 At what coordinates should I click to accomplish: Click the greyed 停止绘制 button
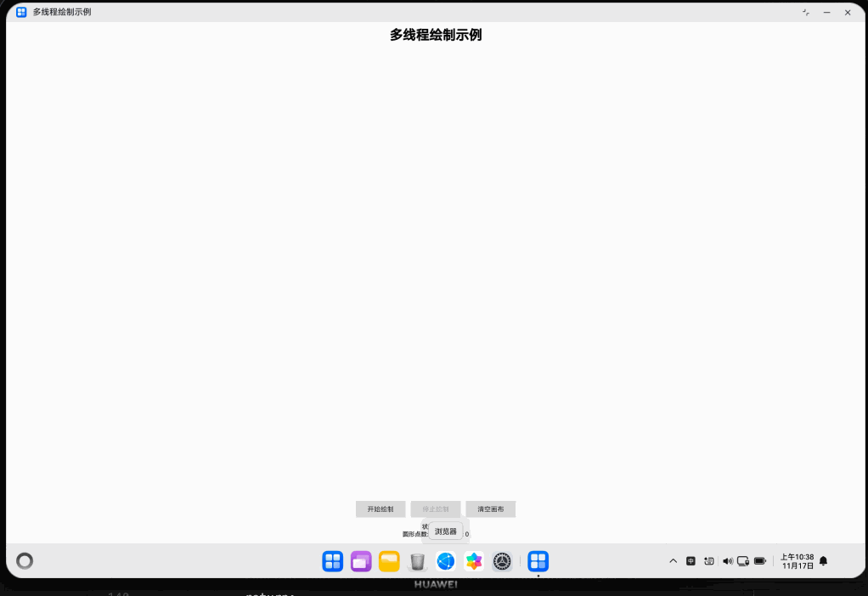pos(436,509)
